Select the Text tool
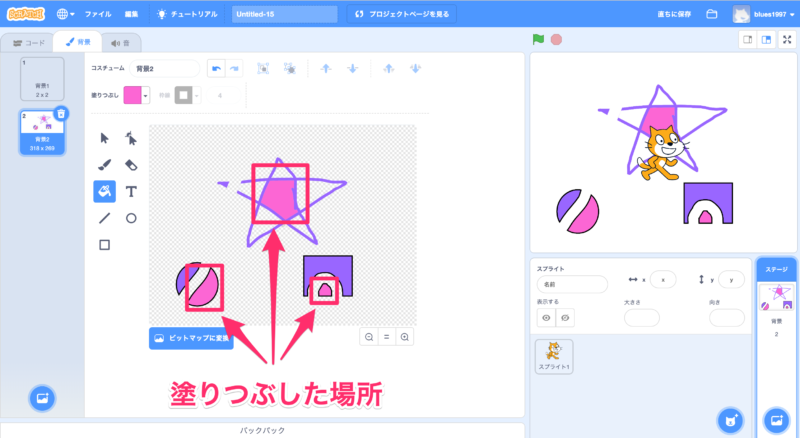 [x=131, y=191]
